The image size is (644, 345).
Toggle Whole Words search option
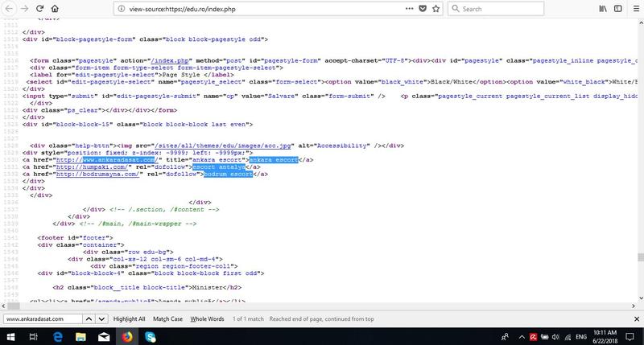tap(207, 318)
